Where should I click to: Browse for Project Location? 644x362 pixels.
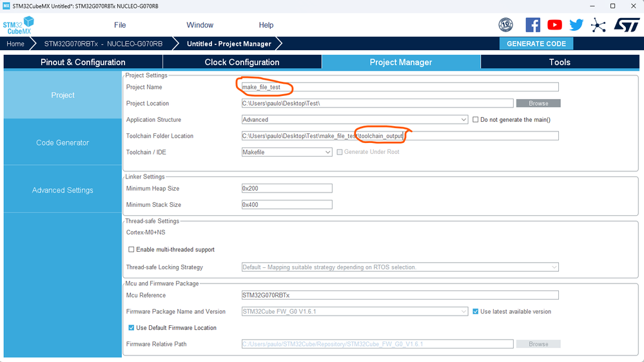point(538,104)
